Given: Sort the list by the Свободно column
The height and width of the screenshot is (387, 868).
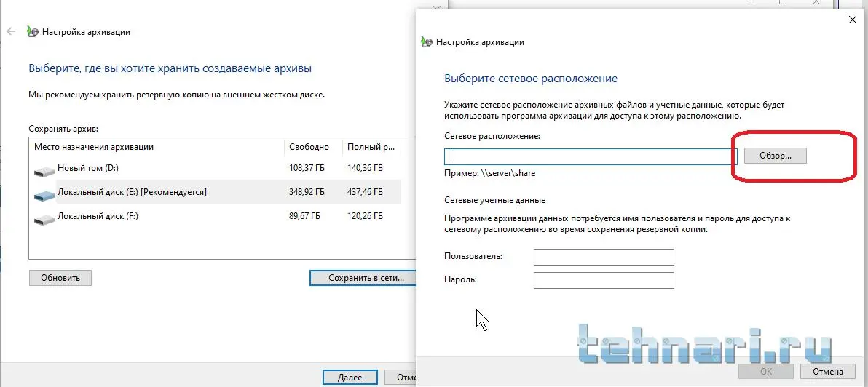Looking at the screenshot, I should click(x=312, y=147).
